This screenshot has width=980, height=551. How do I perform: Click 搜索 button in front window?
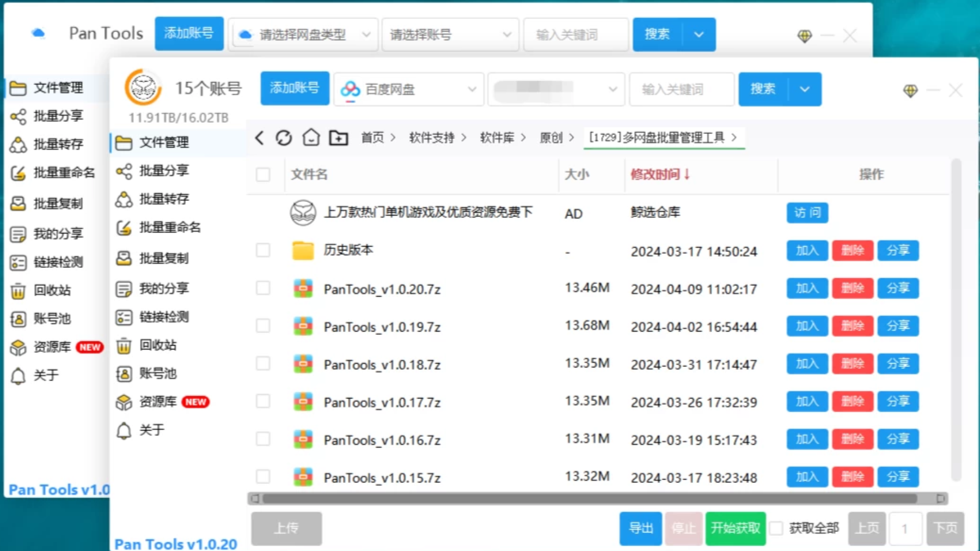pos(763,89)
